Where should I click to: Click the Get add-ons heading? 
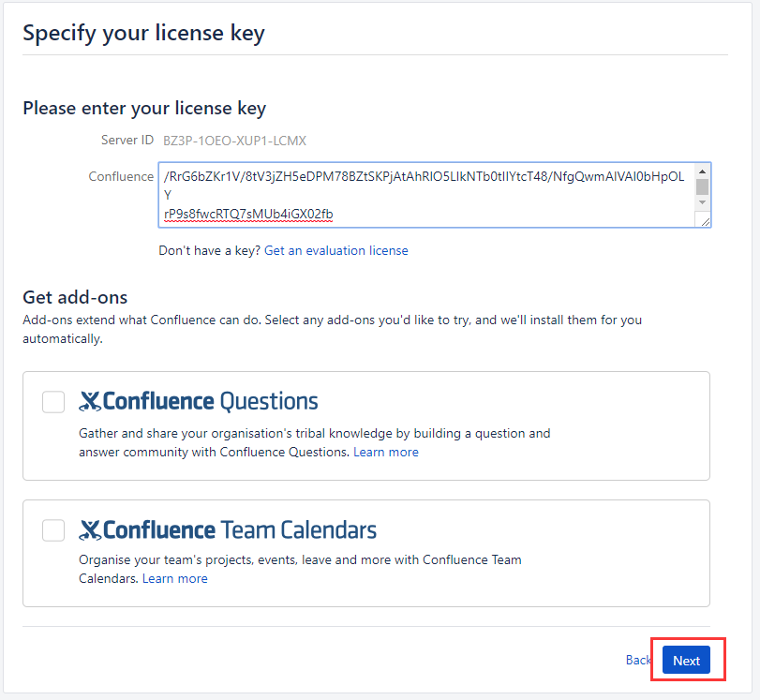(x=75, y=297)
